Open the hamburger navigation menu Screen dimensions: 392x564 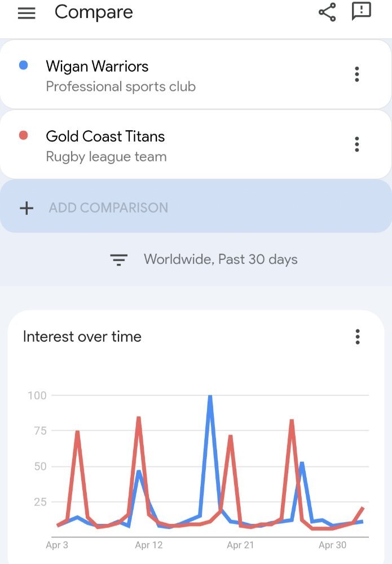click(x=27, y=14)
